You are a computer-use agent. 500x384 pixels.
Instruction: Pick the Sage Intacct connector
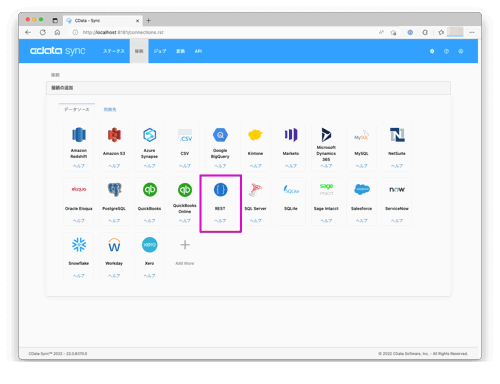[326, 189]
